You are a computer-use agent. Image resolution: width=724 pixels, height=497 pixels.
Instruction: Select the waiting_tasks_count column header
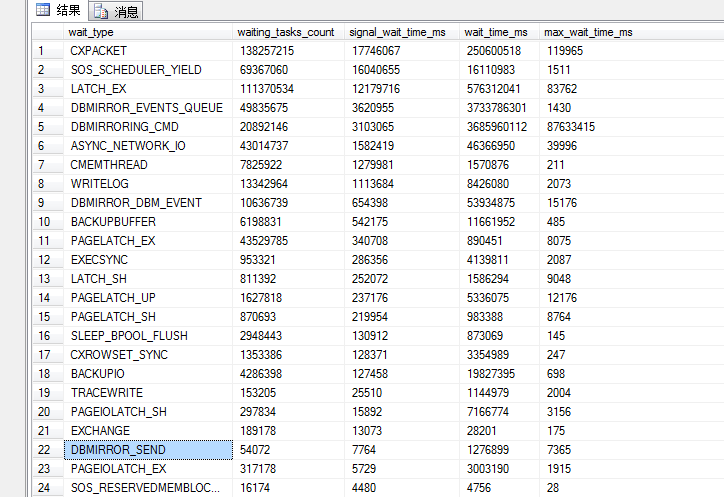288,32
